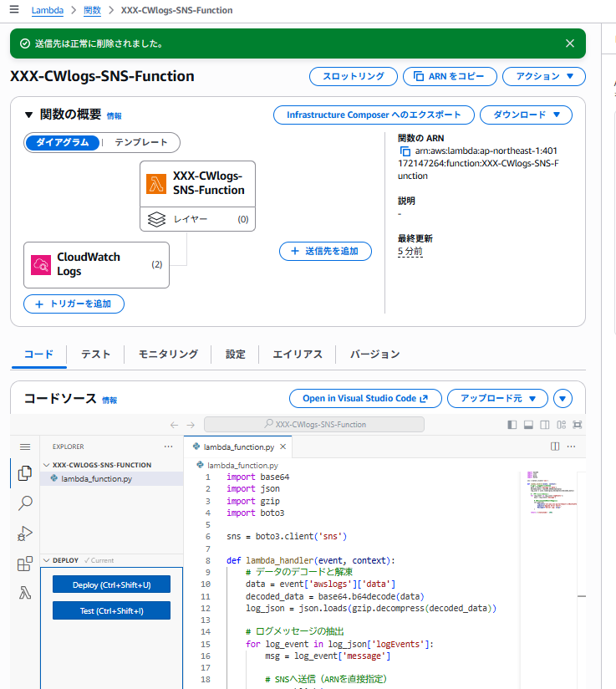Viewport: 616px width, 689px height.
Task: Click the 5 分前 last updated text
Action: [410, 252]
